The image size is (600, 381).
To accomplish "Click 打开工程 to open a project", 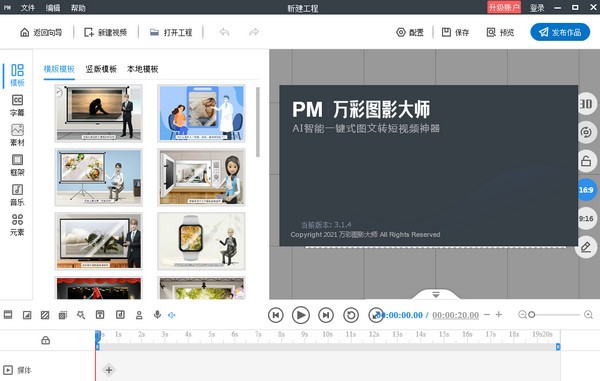I will (171, 33).
